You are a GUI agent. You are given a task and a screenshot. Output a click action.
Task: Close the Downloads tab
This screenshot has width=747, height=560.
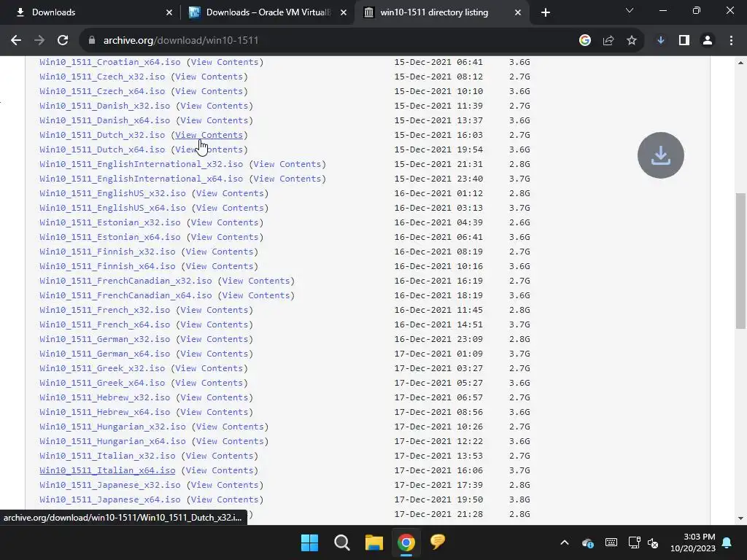click(x=169, y=12)
